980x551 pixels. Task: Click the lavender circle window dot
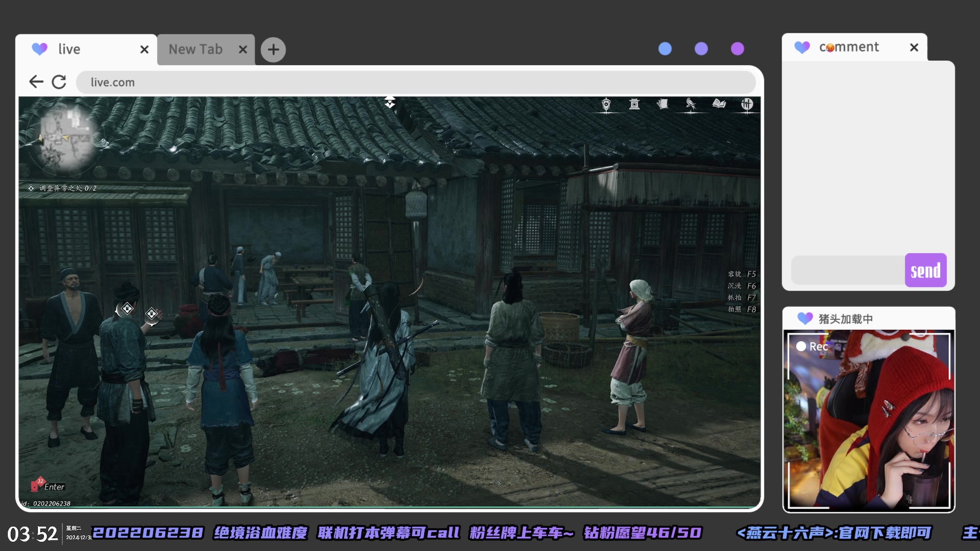(701, 48)
